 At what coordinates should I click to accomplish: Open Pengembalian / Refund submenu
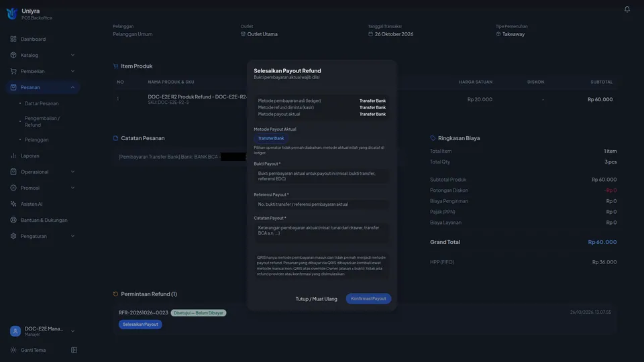(43, 121)
